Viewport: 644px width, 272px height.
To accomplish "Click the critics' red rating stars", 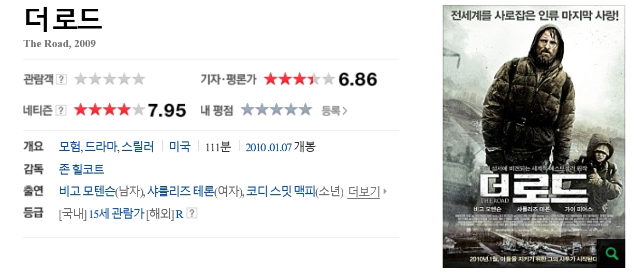I will coord(299,79).
